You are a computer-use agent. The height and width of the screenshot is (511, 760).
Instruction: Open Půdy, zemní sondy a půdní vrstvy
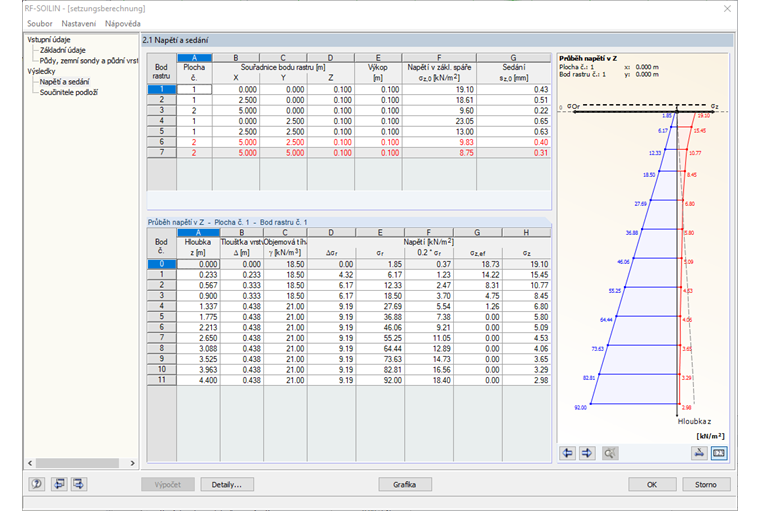tap(89, 61)
